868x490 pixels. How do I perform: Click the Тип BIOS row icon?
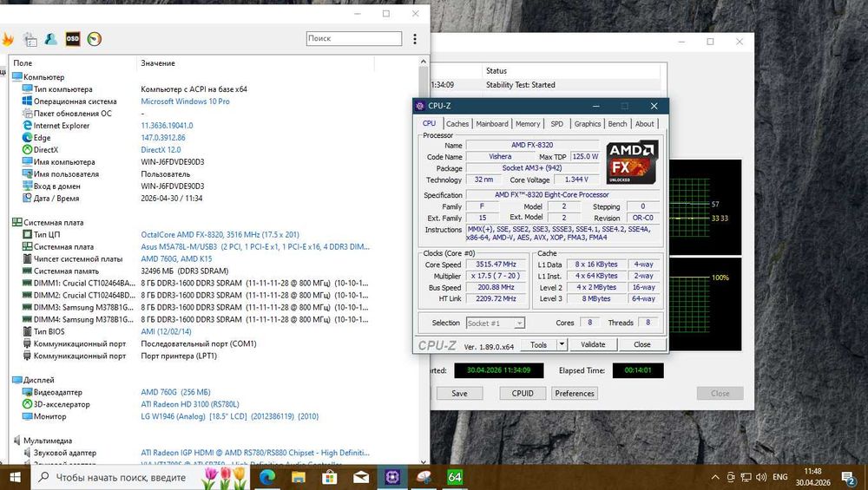coord(27,331)
